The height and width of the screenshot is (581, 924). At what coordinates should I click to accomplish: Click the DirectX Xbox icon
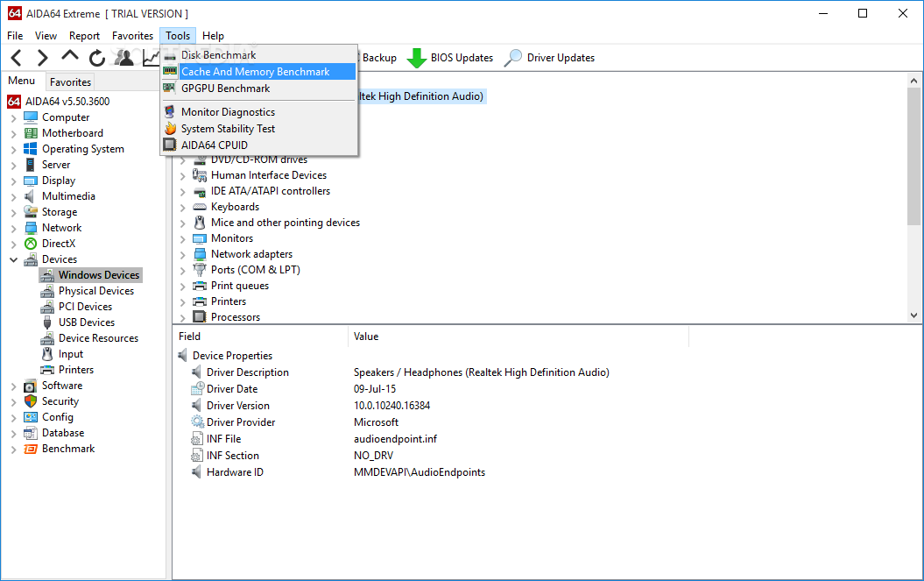(31, 244)
